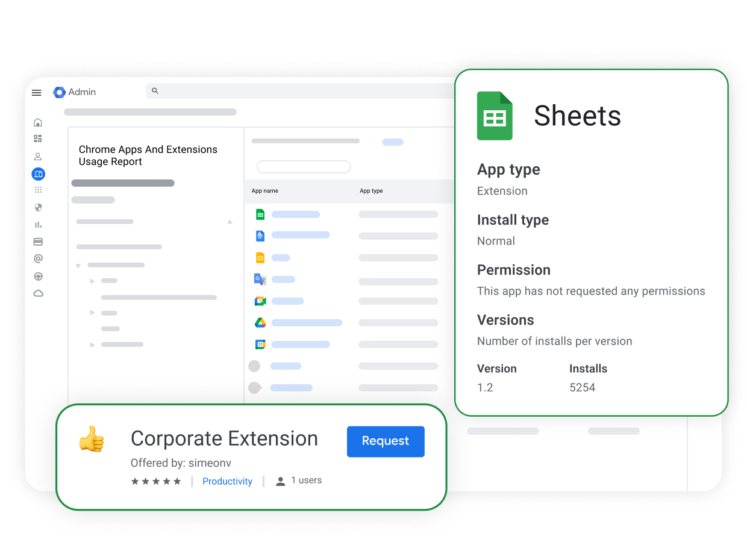Viewport: 747px width, 560px height.
Task: Sort by the App name column header
Action: tap(265, 191)
